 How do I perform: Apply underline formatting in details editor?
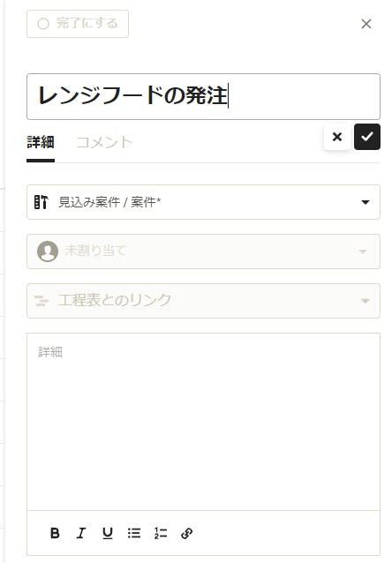point(108,533)
